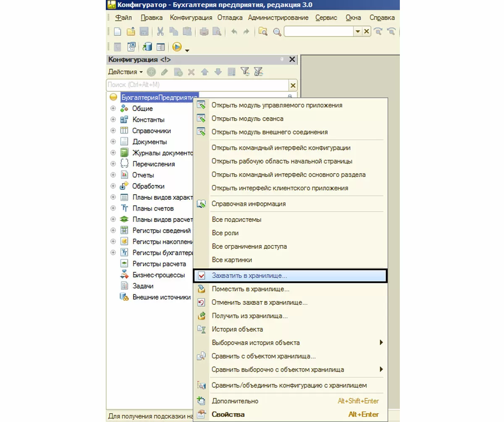The width and height of the screenshot is (504, 422).
Task: Click the Copy toolbar icon
Action: tap(173, 32)
